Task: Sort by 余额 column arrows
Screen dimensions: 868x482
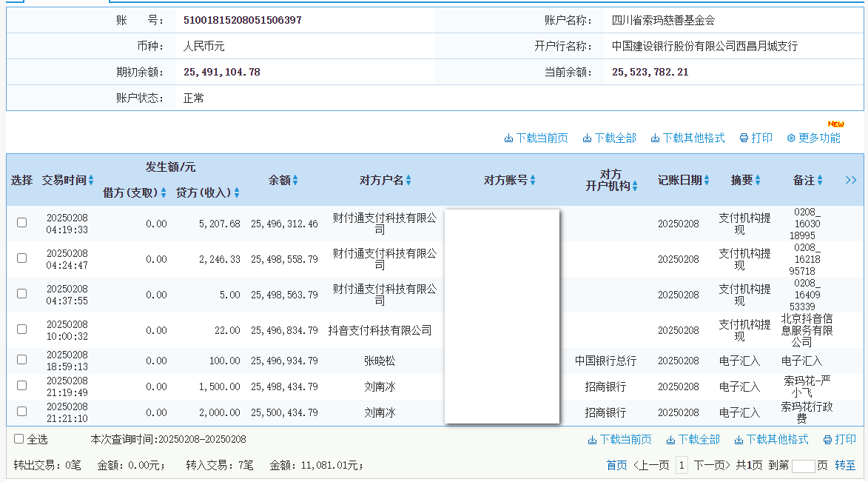Action: pos(295,180)
